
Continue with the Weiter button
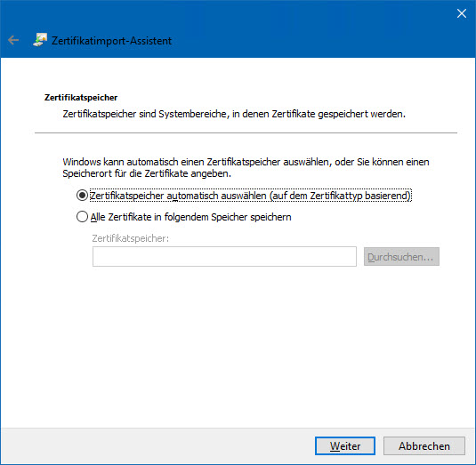point(345,446)
